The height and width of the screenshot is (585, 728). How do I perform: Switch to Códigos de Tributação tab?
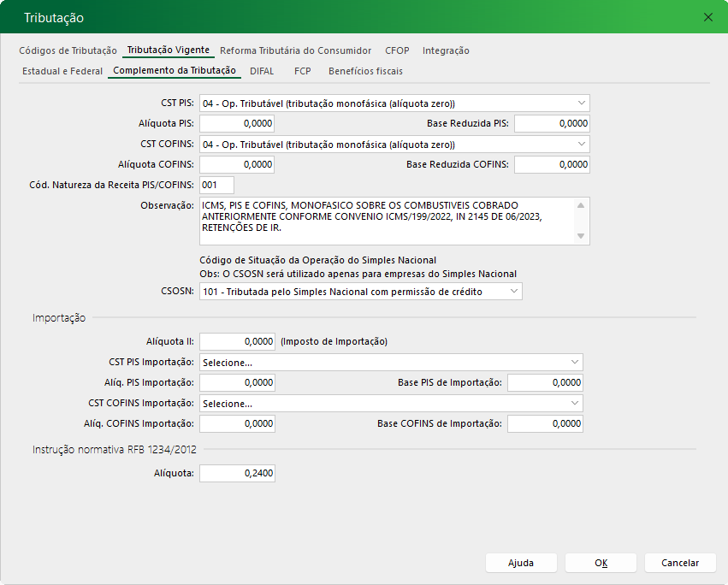[68, 50]
